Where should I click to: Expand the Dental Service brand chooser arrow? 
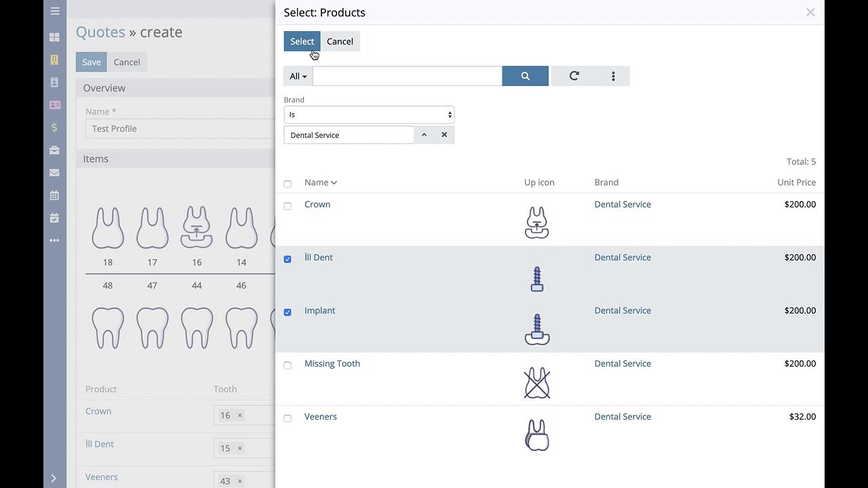(x=424, y=135)
